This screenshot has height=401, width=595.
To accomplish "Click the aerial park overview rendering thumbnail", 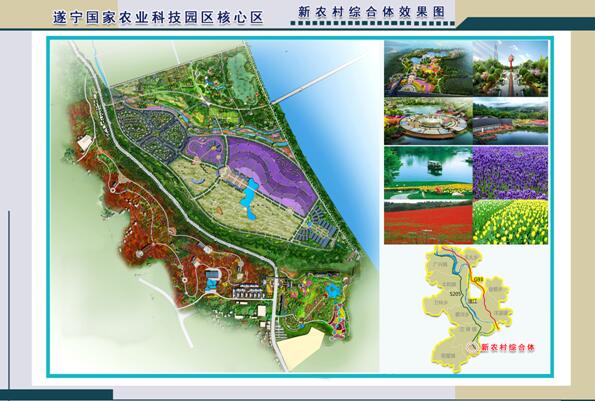I will click(428, 68).
